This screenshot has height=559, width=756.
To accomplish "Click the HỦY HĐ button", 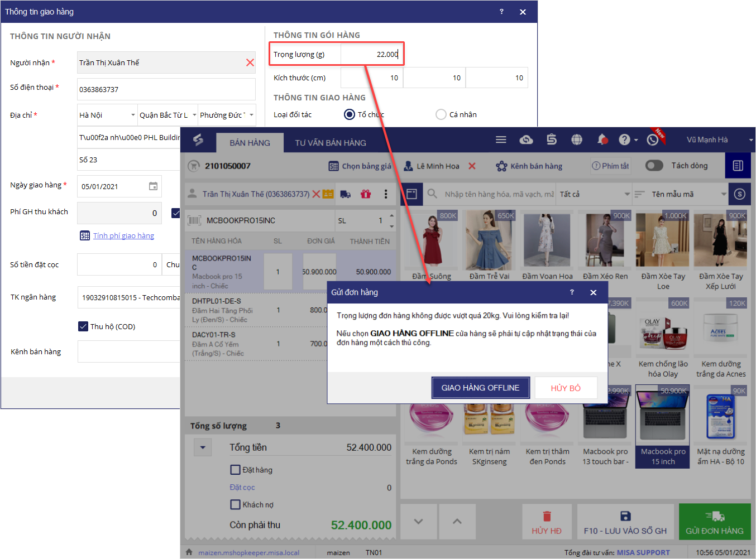I will point(547,522).
